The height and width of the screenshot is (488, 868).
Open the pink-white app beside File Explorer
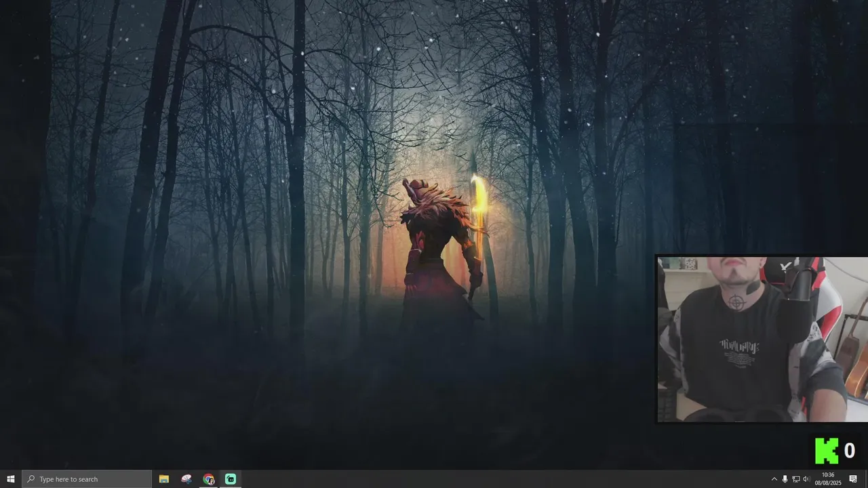[x=186, y=479]
